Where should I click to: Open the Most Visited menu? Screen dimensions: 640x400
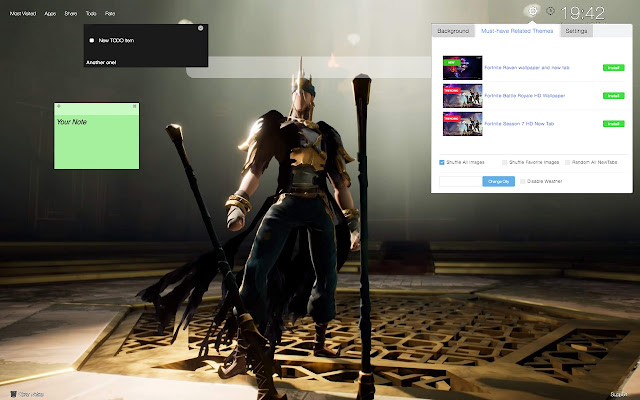pyautogui.click(x=23, y=13)
